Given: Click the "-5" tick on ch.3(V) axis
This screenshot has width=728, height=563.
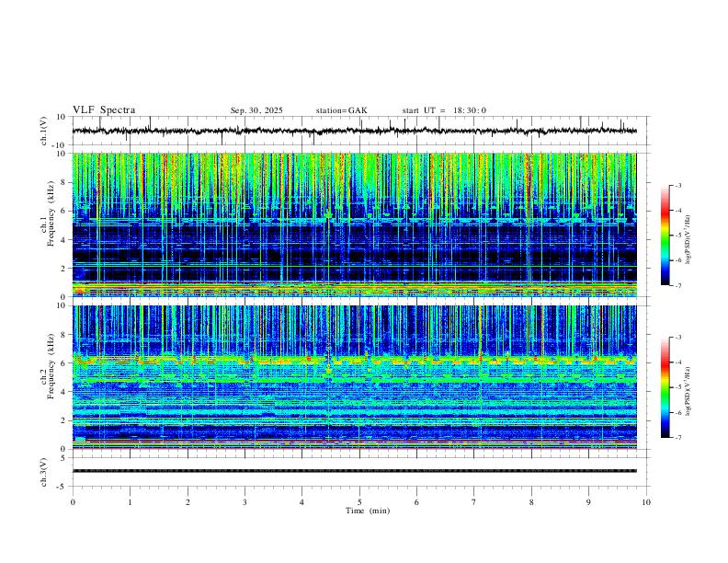Looking at the screenshot, I should pos(63,487).
